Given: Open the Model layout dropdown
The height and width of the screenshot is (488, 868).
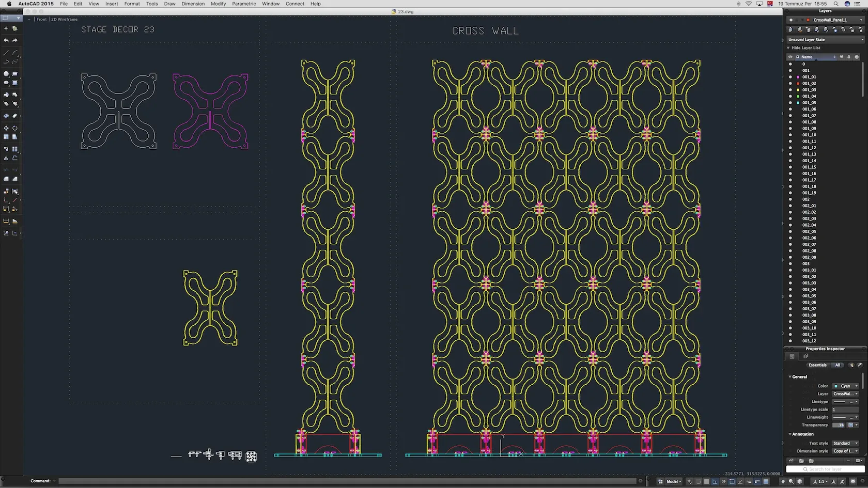Looking at the screenshot, I should [x=674, y=481].
